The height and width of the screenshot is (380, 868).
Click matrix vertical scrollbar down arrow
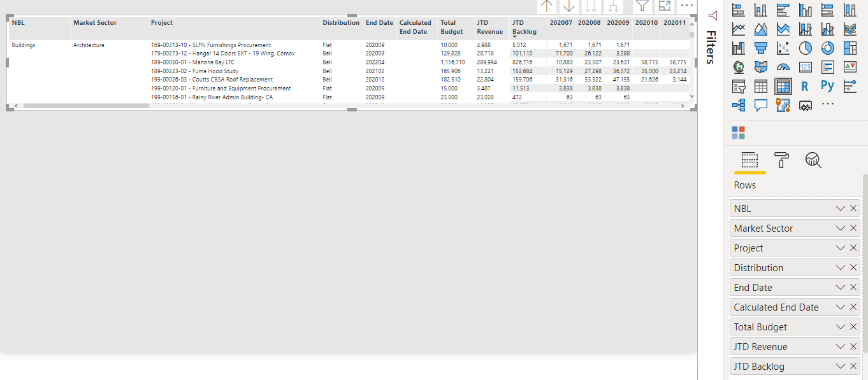(x=692, y=96)
